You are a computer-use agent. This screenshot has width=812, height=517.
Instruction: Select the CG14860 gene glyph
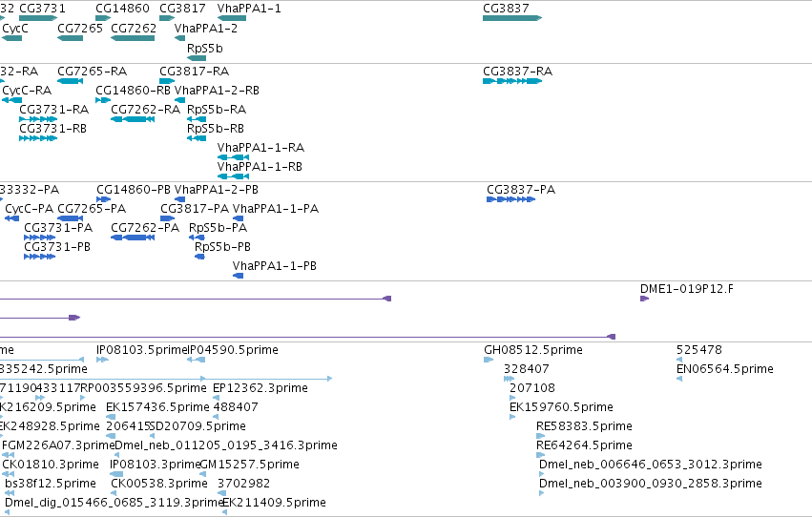tap(103, 18)
